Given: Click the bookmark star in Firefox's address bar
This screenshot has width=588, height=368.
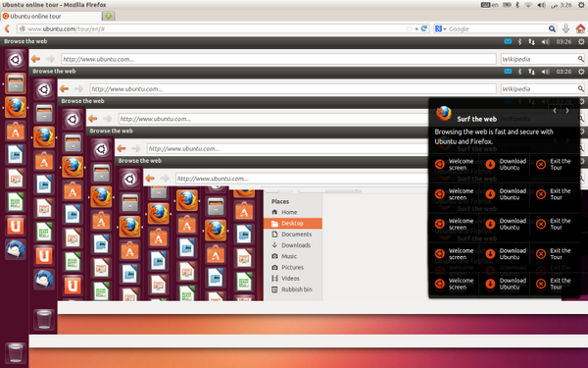Looking at the screenshot, I should tap(409, 28).
